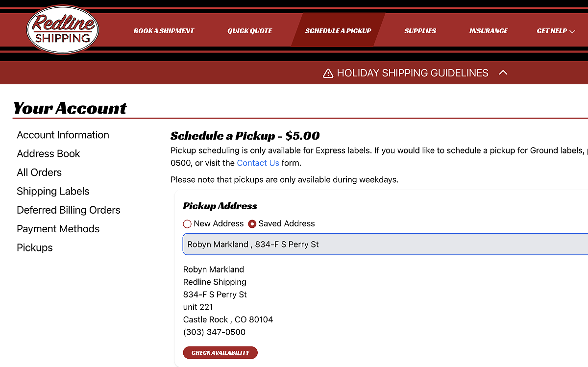The width and height of the screenshot is (588, 367).
Task: Click the Redline Shipping logo
Action: pyautogui.click(x=62, y=30)
